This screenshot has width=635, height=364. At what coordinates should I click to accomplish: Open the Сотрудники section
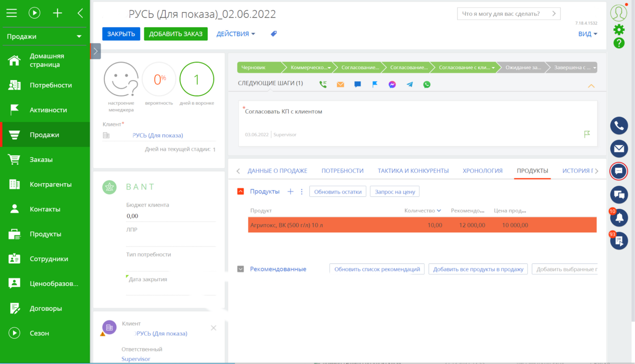coord(45,259)
